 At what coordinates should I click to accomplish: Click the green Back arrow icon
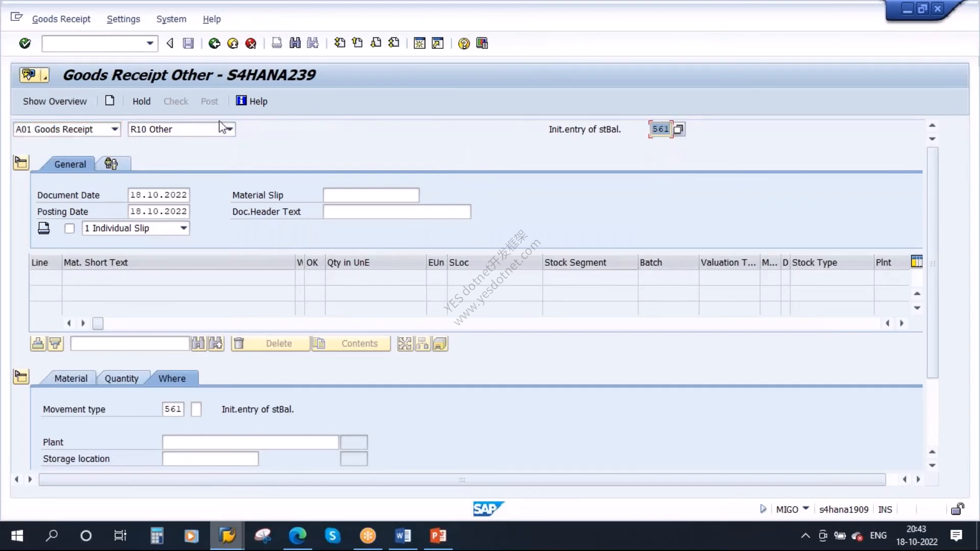coord(214,43)
